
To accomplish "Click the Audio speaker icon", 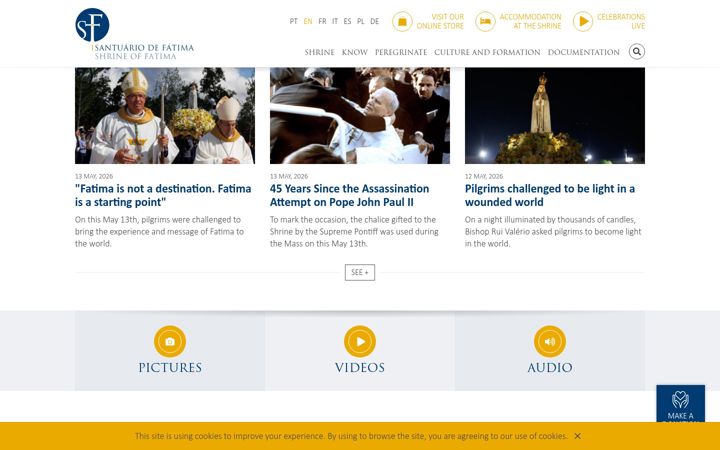I will tap(550, 341).
